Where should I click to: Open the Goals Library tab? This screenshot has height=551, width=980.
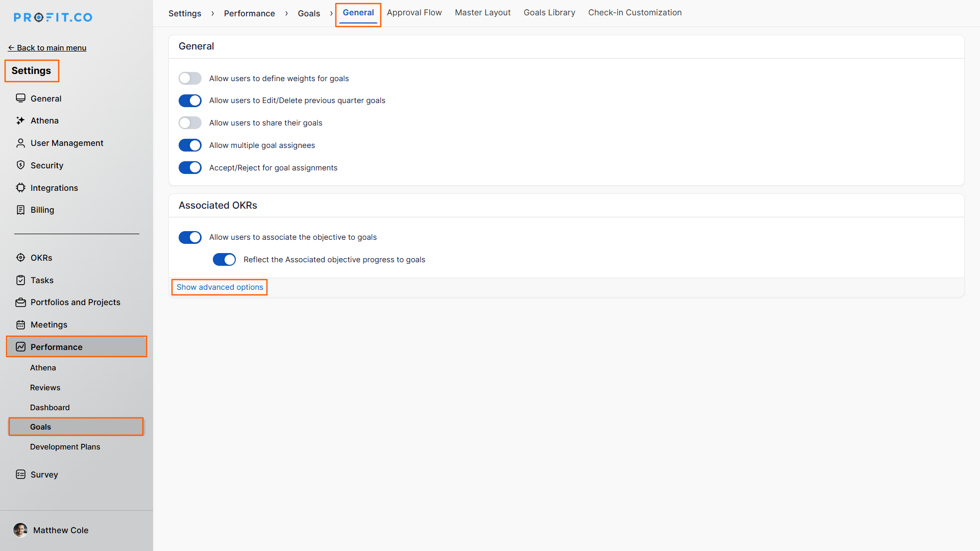[549, 13]
